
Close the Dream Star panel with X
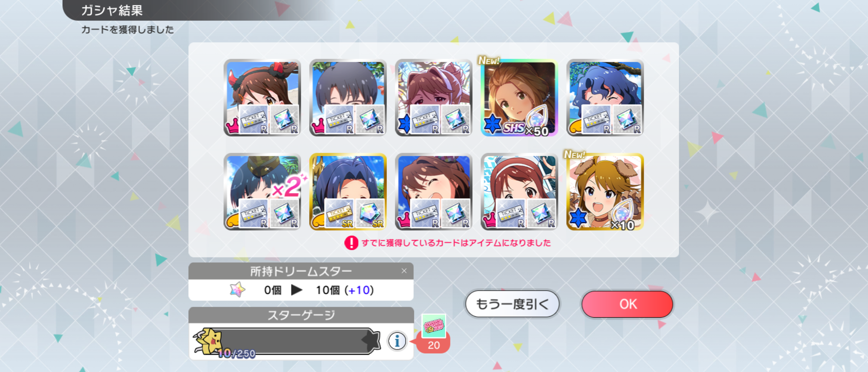404,271
